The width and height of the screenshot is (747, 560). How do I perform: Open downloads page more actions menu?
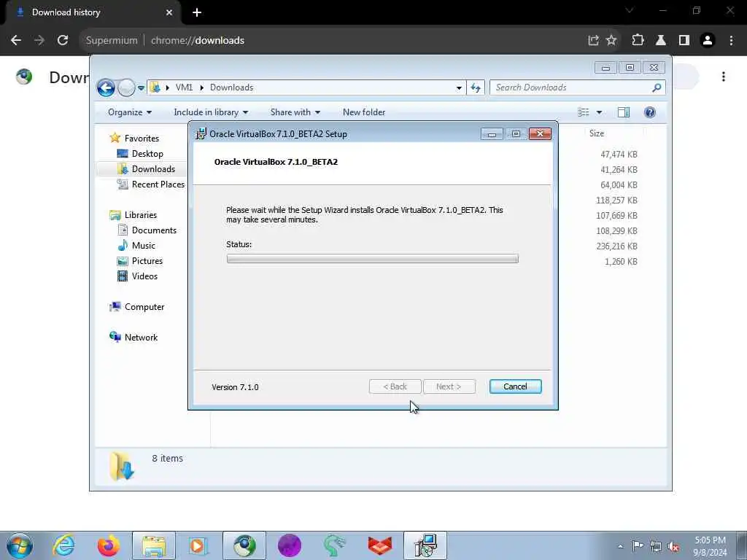[723, 77]
